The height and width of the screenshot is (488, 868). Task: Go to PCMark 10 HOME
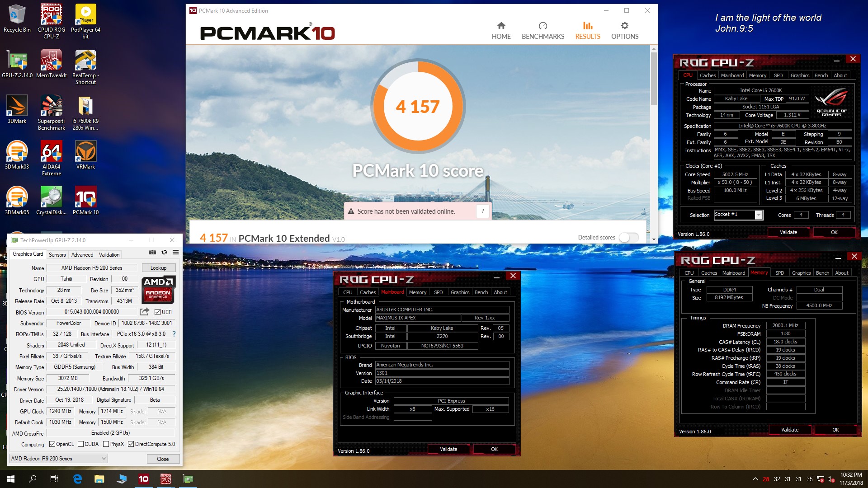(x=501, y=31)
